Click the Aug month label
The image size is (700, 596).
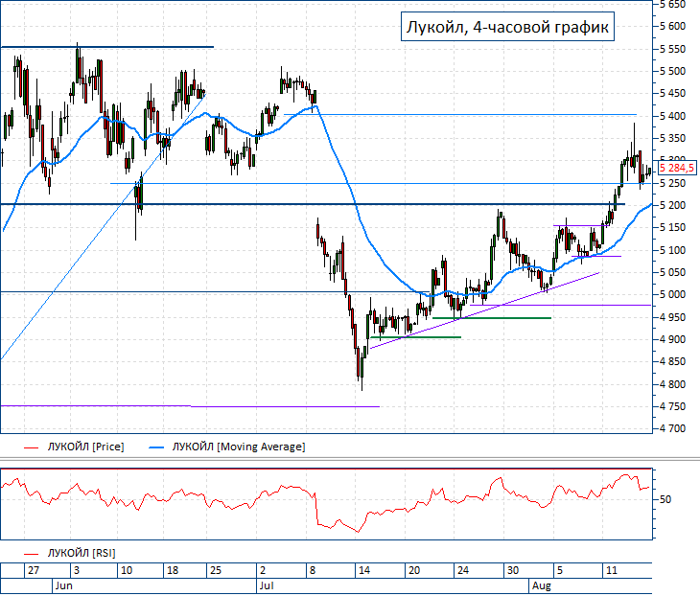[x=542, y=586]
